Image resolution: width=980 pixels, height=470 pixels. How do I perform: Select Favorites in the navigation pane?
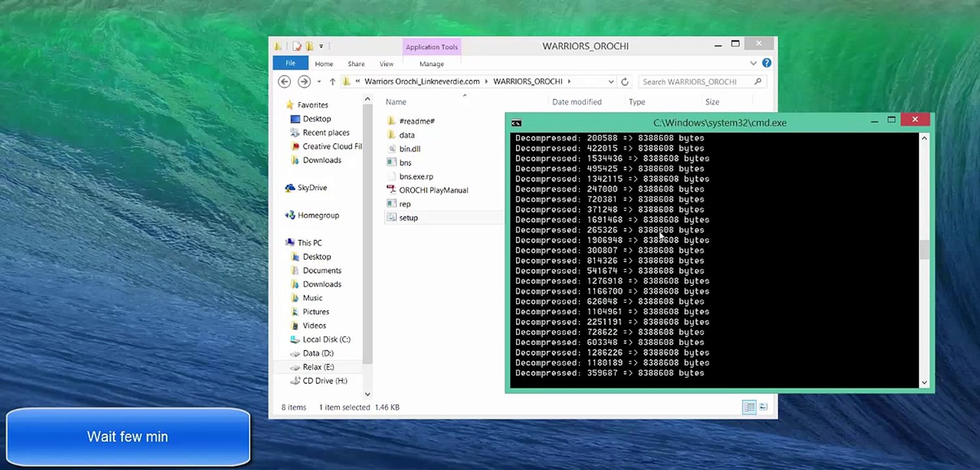pos(312,105)
